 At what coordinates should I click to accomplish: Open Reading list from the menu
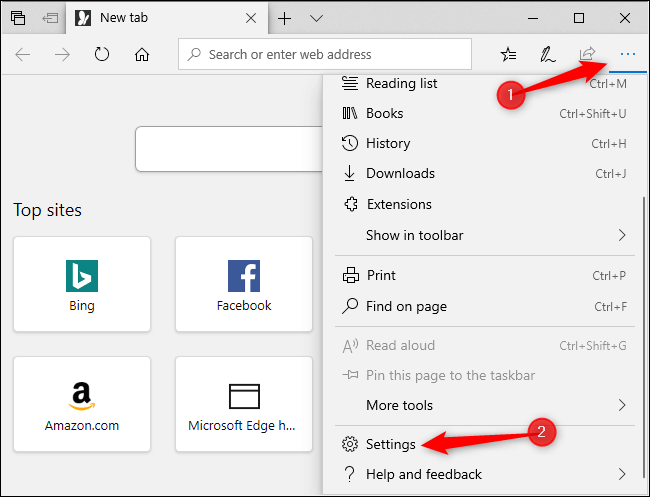(x=485, y=83)
